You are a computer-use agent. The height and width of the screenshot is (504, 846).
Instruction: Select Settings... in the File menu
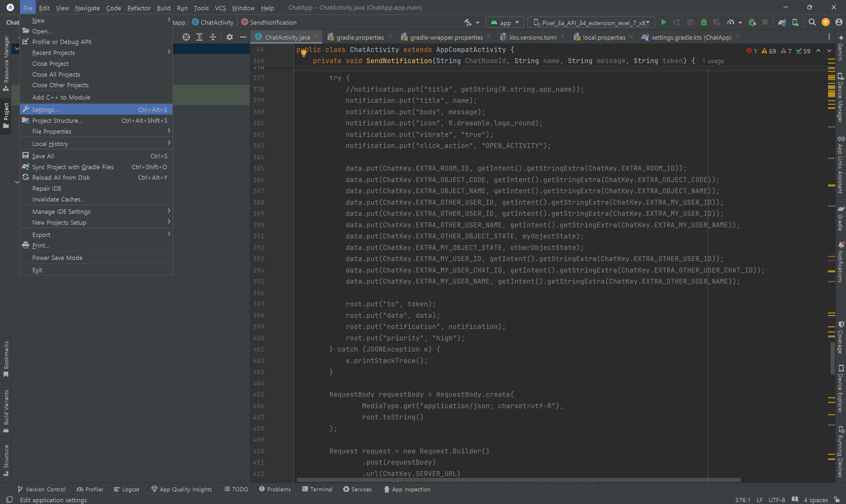click(46, 110)
